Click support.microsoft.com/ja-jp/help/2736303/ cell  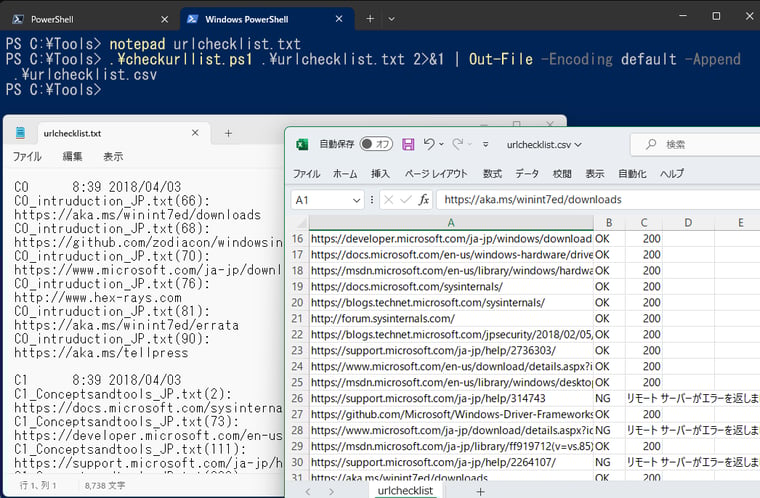coord(451,351)
